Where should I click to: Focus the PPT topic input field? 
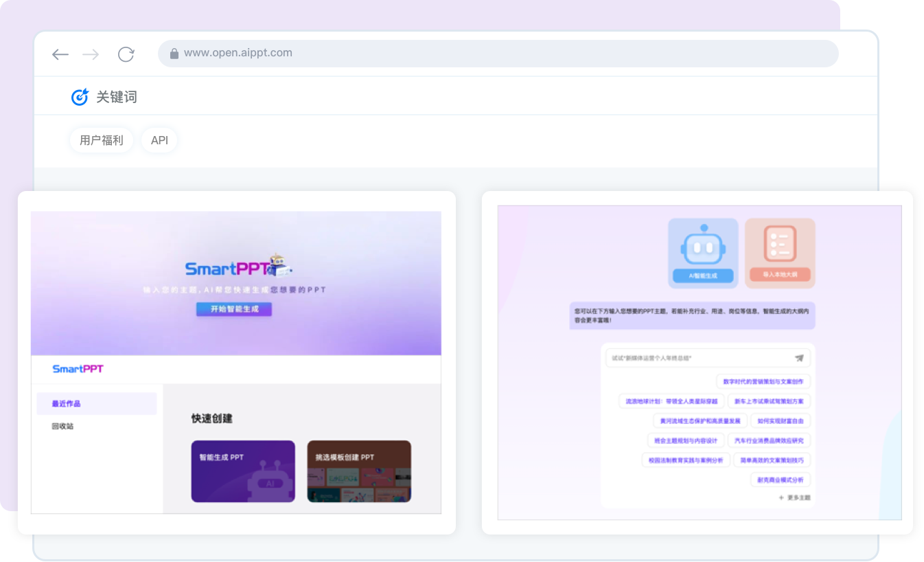(x=697, y=358)
